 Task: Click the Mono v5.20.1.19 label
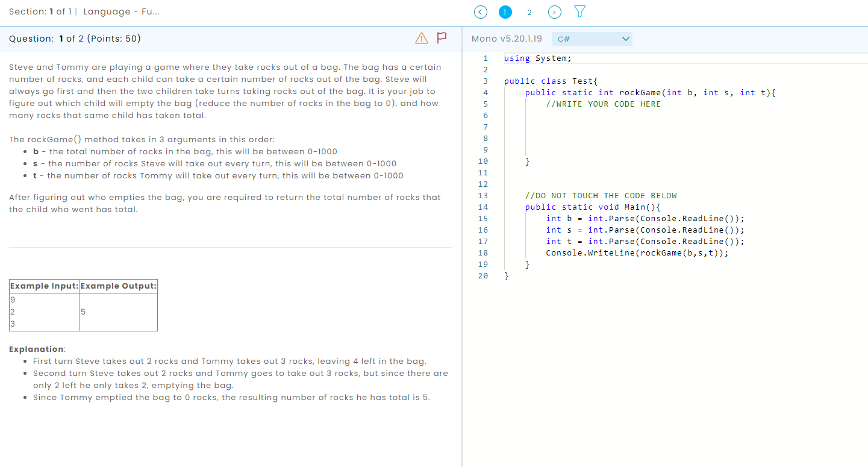pos(506,38)
